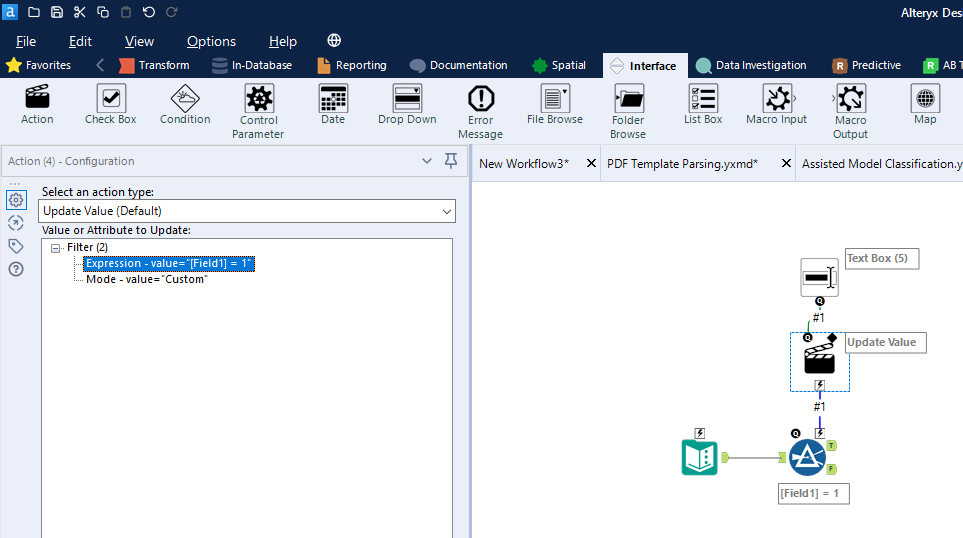Select the Condition tool

tap(185, 105)
